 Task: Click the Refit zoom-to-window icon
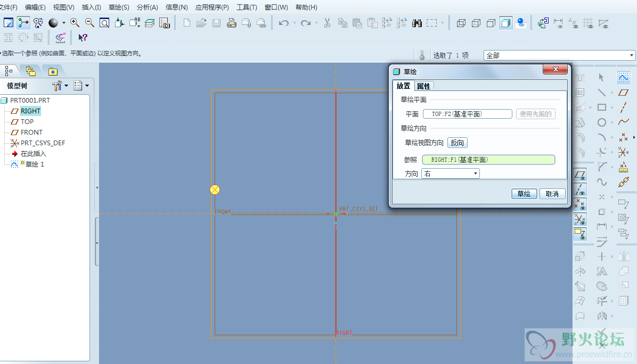[x=104, y=23]
